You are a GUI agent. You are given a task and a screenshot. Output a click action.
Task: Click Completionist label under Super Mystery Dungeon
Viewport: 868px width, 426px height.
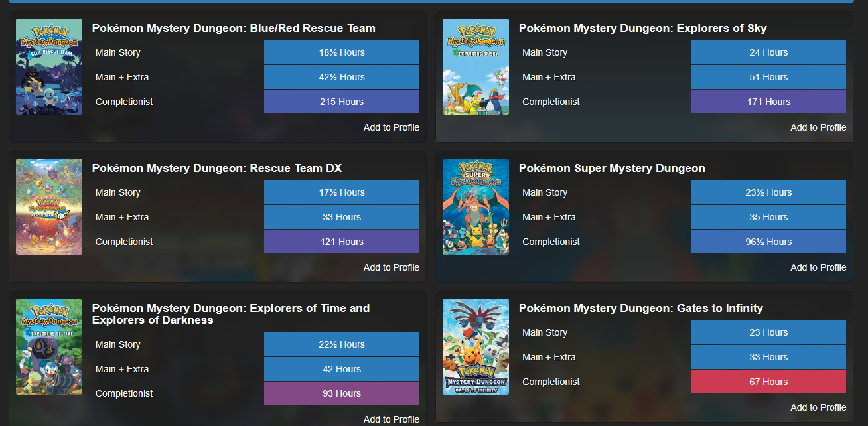(551, 242)
